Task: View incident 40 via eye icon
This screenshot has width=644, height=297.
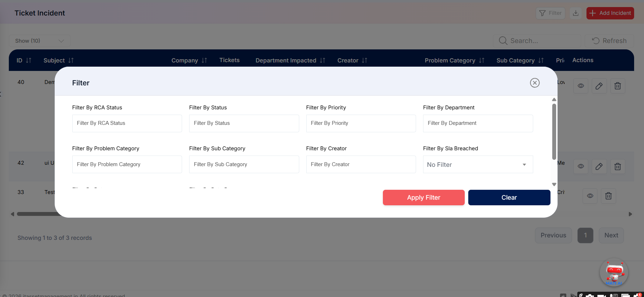Action: click(x=581, y=86)
